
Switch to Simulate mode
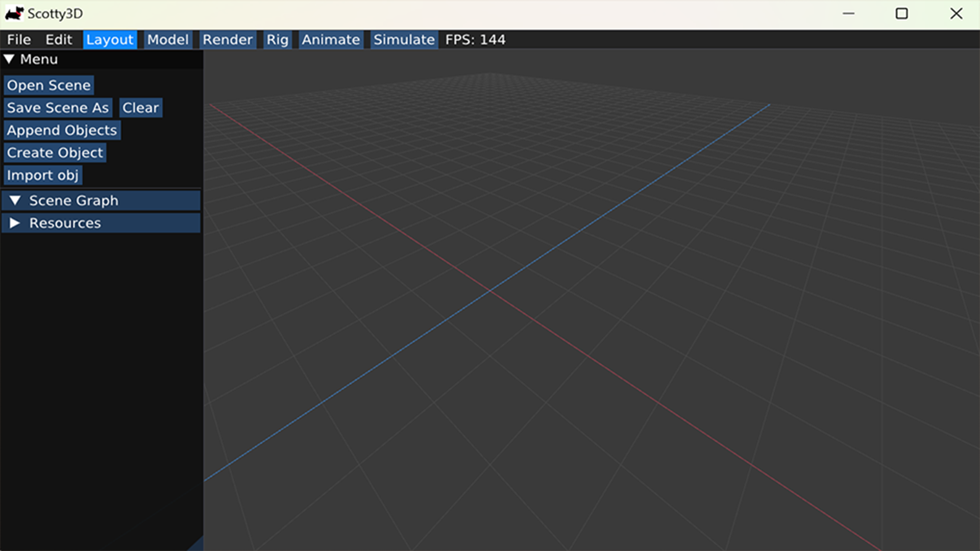(404, 39)
